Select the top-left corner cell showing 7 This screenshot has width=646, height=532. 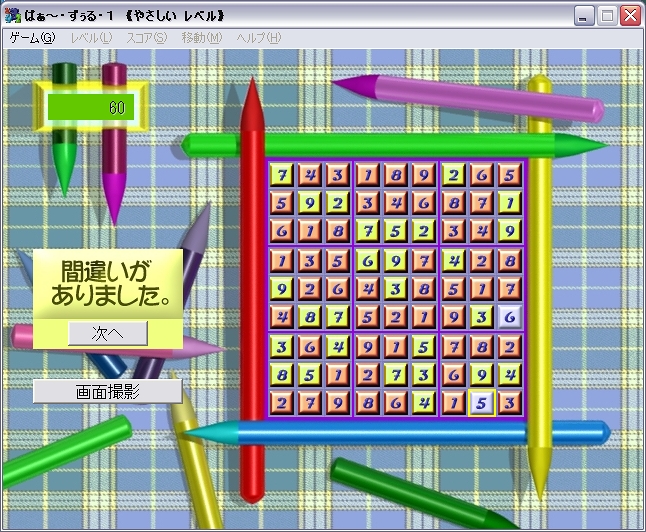pyautogui.click(x=283, y=175)
